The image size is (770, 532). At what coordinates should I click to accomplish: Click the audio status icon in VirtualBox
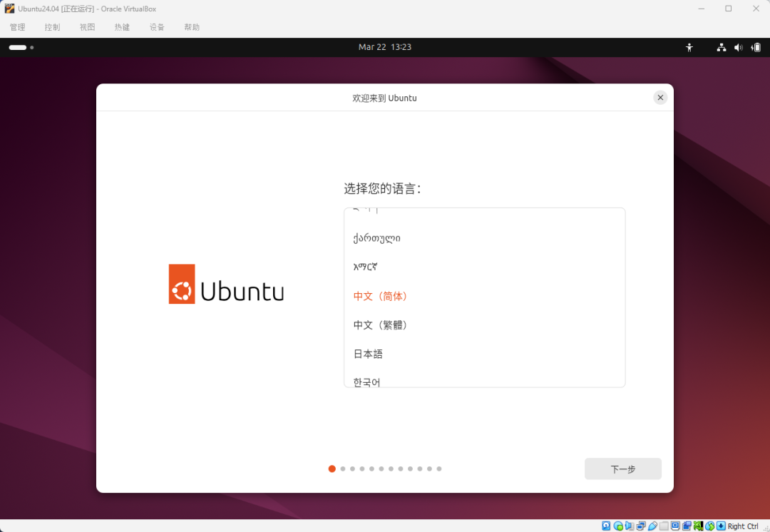[629, 526]
